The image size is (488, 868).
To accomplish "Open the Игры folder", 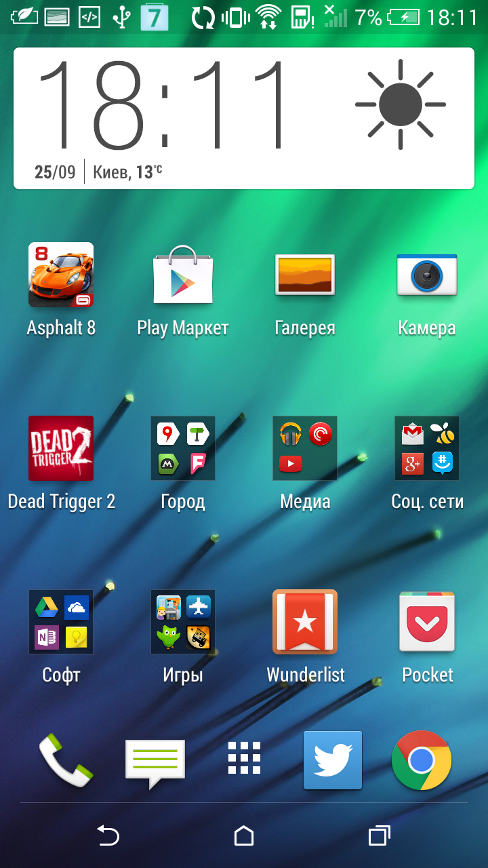I will [x=183, y=622].
